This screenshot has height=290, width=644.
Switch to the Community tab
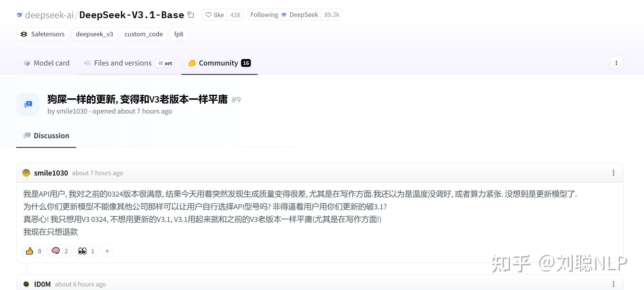pos(219,63)
